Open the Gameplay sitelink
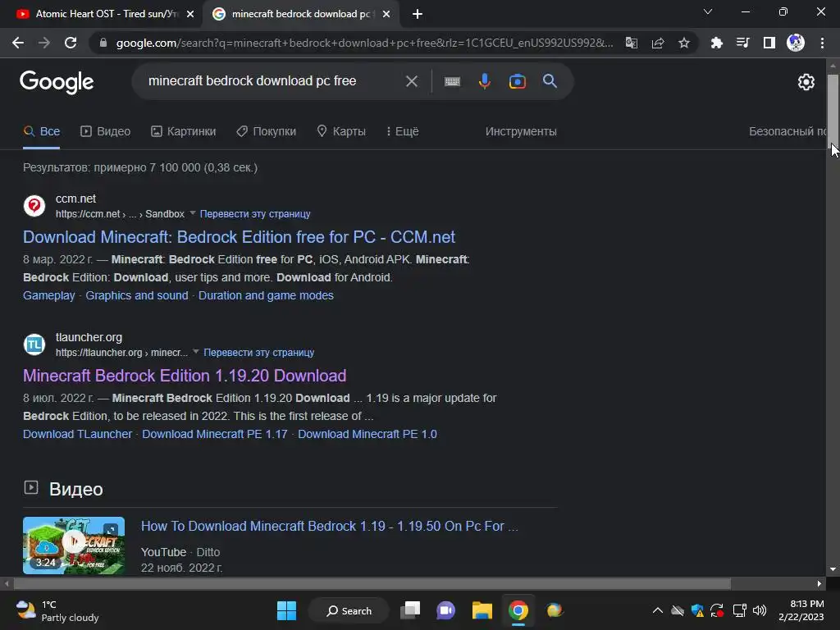Image resolution: width=840 pixels, height=630 pixels. (x=48, y=295)
